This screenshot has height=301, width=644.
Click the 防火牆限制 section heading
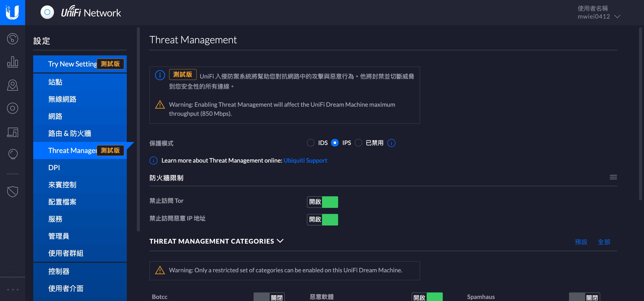[x=166, y=178]
